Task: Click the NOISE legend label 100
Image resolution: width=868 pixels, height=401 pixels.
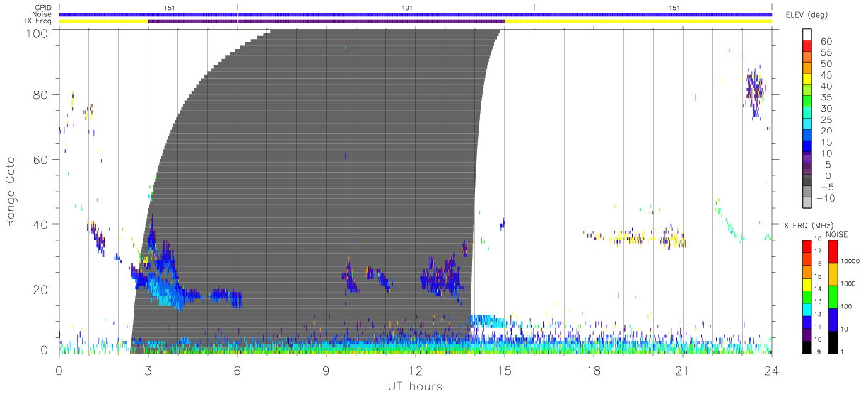Action: [x=847, y=306]
